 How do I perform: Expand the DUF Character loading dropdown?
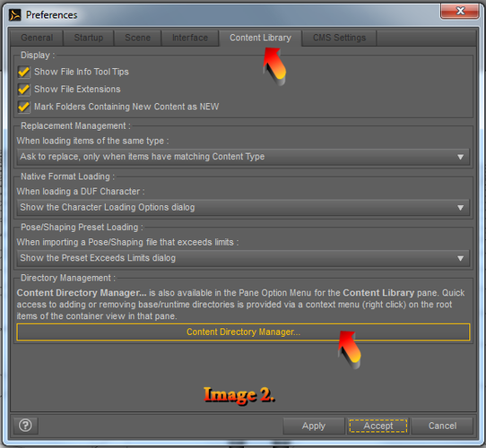[x=243, y=208]
